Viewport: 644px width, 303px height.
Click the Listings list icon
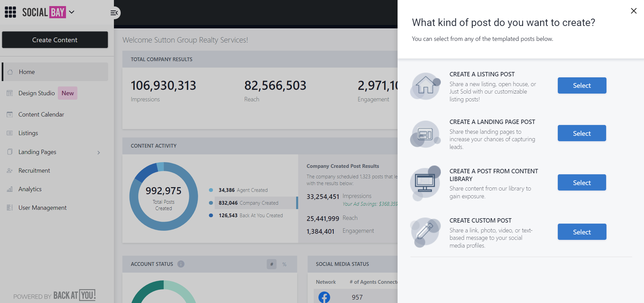click(x=10, y=133)
